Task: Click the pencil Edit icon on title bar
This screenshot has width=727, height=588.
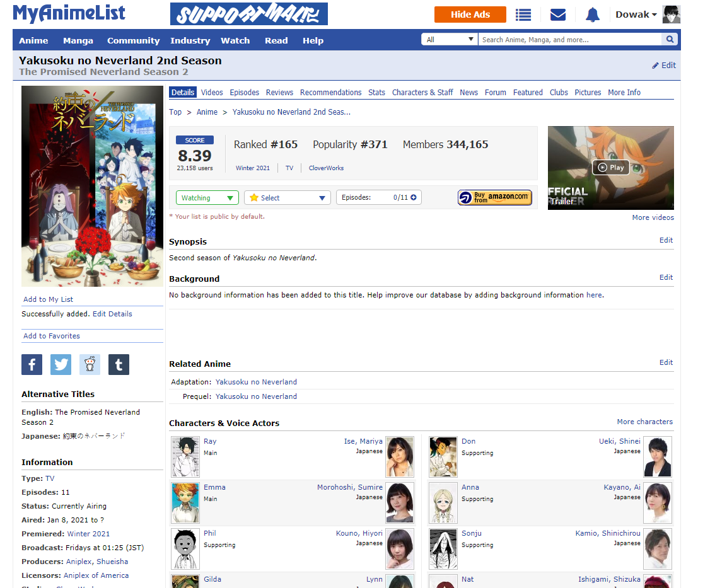Action: (x=664, y=66)
